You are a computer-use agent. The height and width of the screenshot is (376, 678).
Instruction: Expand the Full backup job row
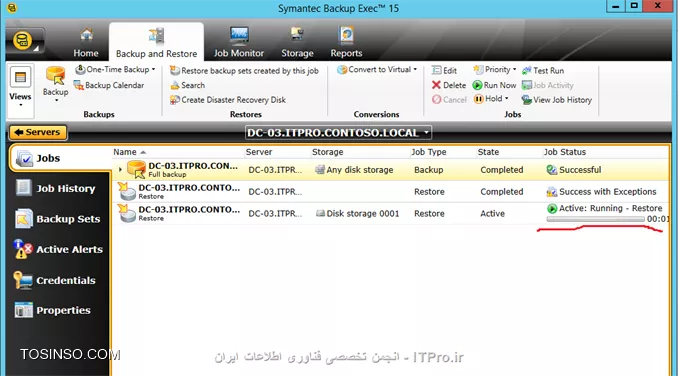click(x=120, y=169)
